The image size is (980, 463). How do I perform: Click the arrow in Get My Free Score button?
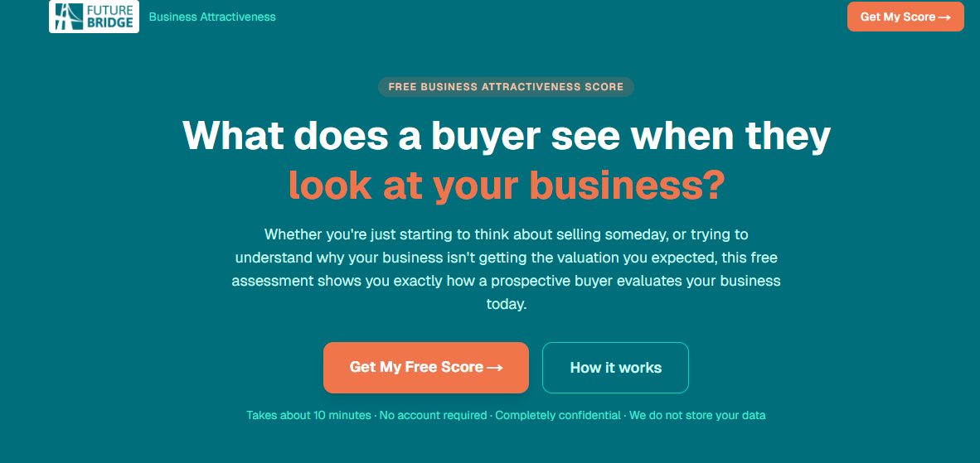[x=495, y=367]
